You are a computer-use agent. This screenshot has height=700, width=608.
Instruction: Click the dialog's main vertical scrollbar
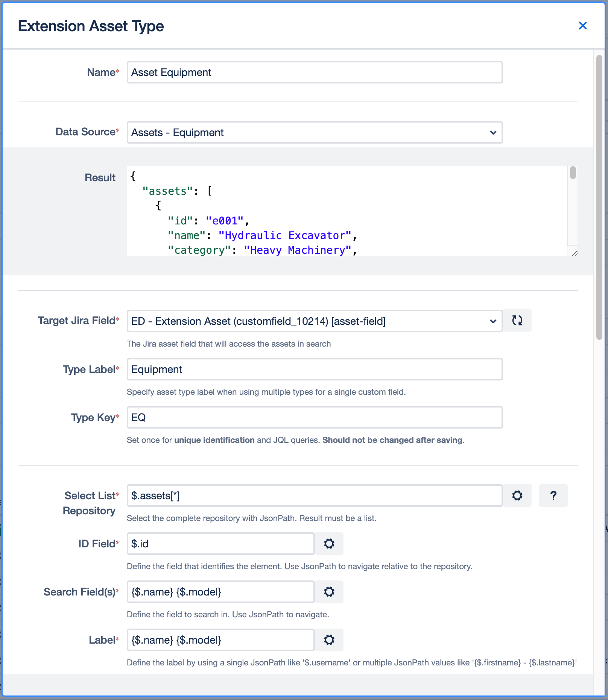point(599,197)
